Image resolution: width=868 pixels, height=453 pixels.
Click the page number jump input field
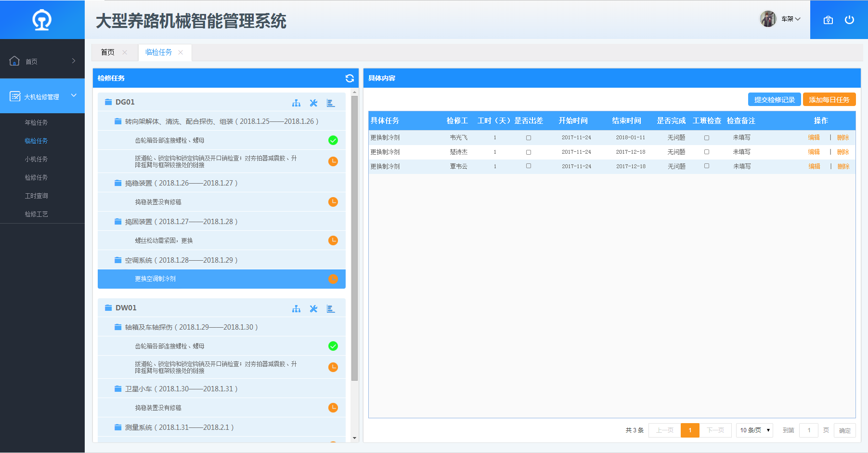[808, 430]
